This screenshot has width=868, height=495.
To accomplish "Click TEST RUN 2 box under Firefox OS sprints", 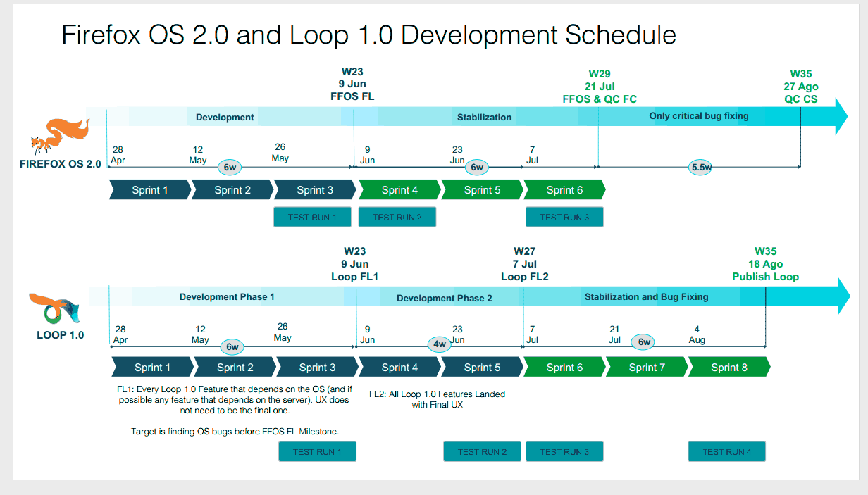I will tap(397, 217).
